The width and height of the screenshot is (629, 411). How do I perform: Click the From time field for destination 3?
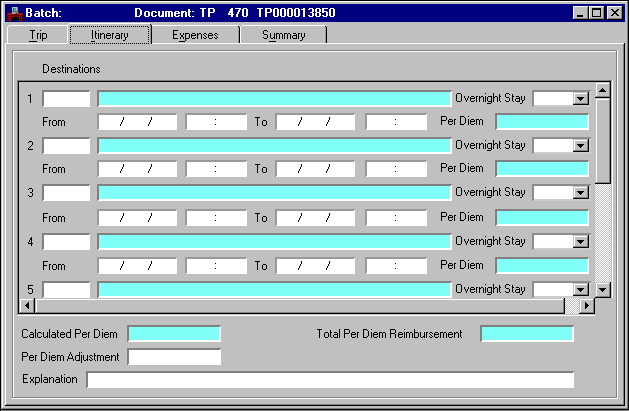click(x=216, y=218)
